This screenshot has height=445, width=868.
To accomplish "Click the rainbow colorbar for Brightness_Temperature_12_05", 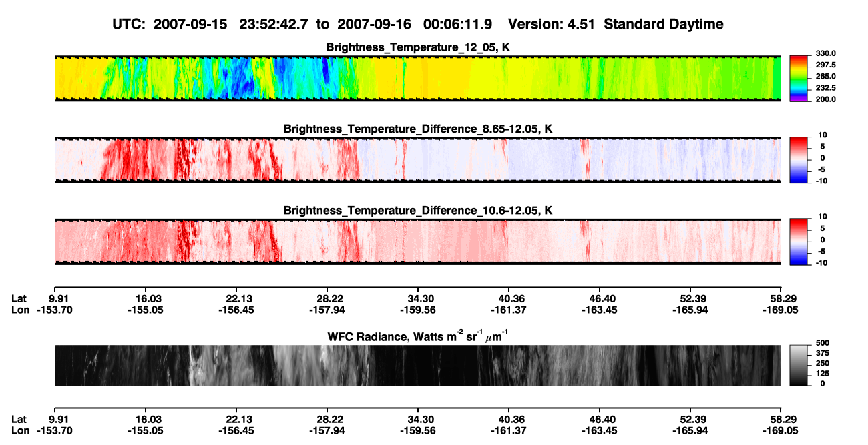I will pos(799,78).
